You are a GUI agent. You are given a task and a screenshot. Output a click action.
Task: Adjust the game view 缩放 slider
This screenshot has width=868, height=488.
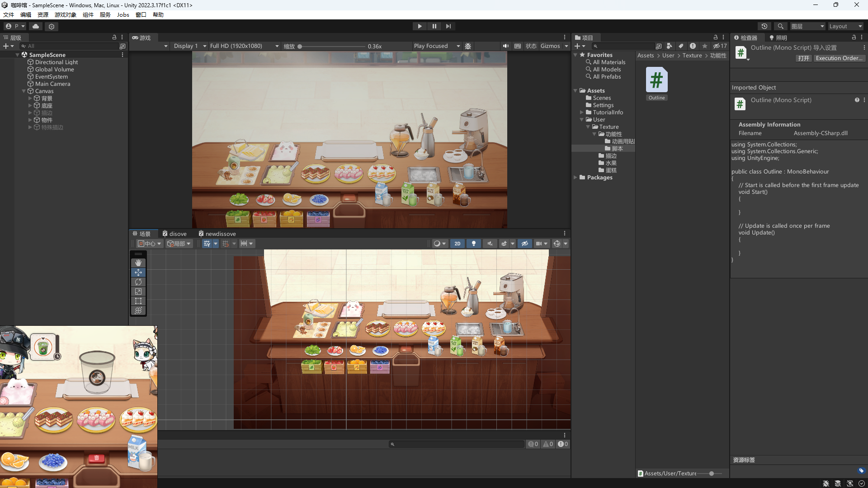click(300, 46)
